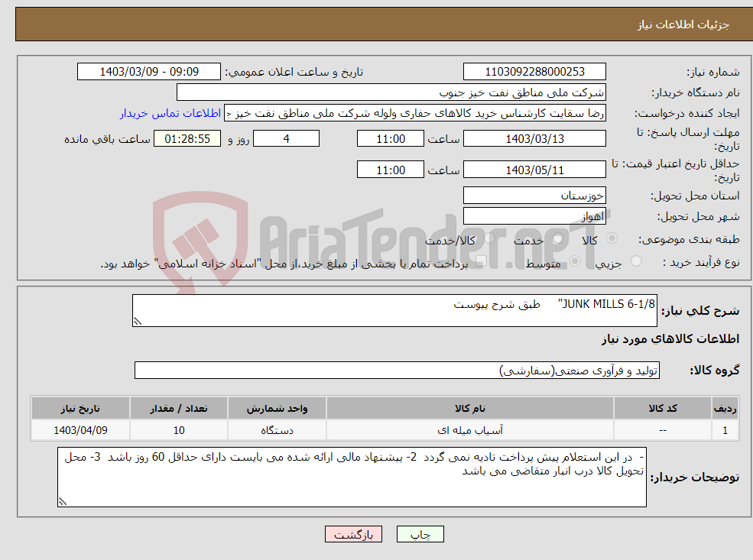Click the response deadline date 1403/03/13
Viewport: 753px width, 560px height.
[534, 139]
